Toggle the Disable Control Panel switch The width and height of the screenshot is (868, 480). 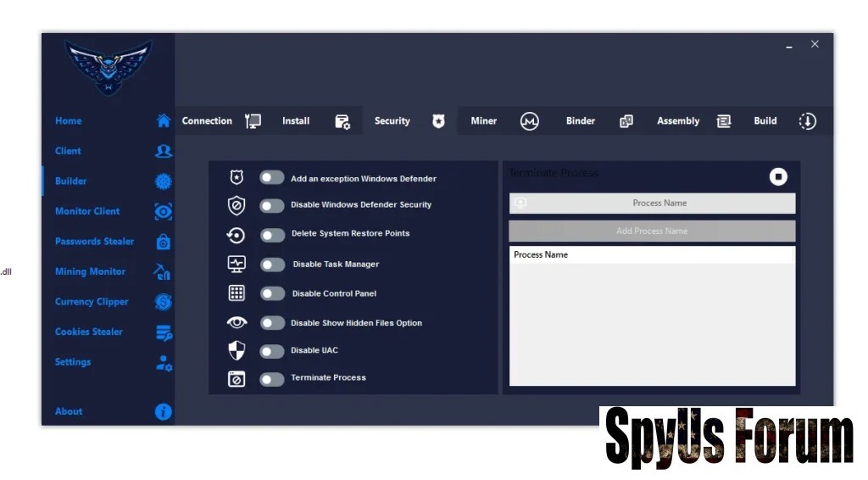coord(272,293)
